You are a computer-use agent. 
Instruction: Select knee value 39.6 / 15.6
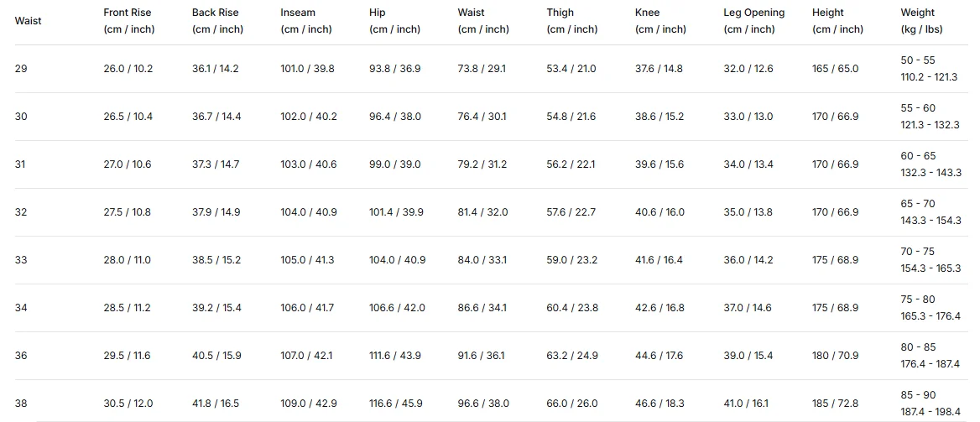click(659, 164)
